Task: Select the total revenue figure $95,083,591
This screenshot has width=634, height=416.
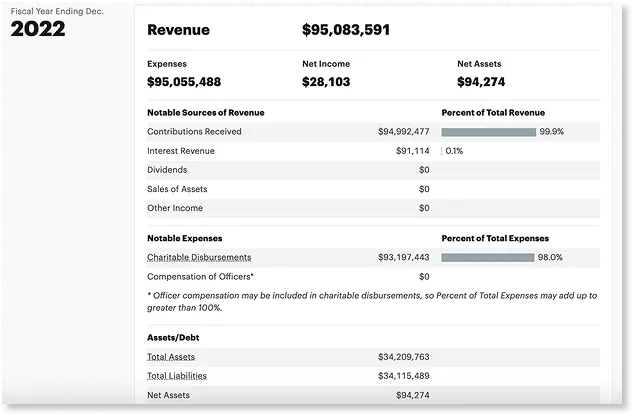Action: (346, 30)
